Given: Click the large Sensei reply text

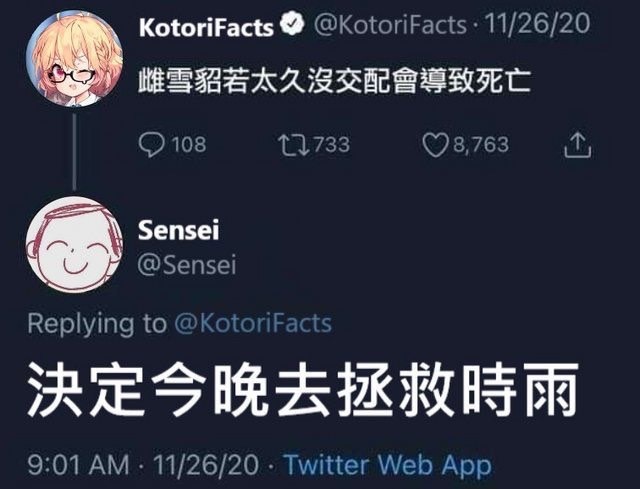Looking at the screenshot, I should click(302, 390).
